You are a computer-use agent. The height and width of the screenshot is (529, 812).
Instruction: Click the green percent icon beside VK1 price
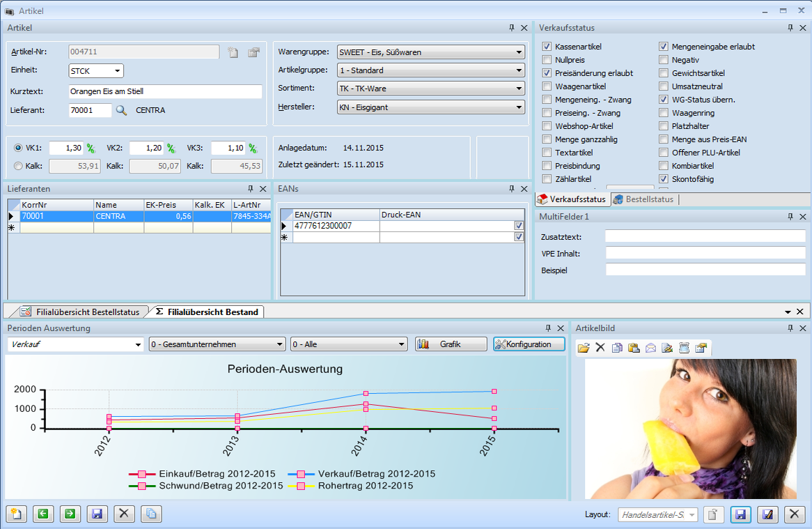pos(91,148)
